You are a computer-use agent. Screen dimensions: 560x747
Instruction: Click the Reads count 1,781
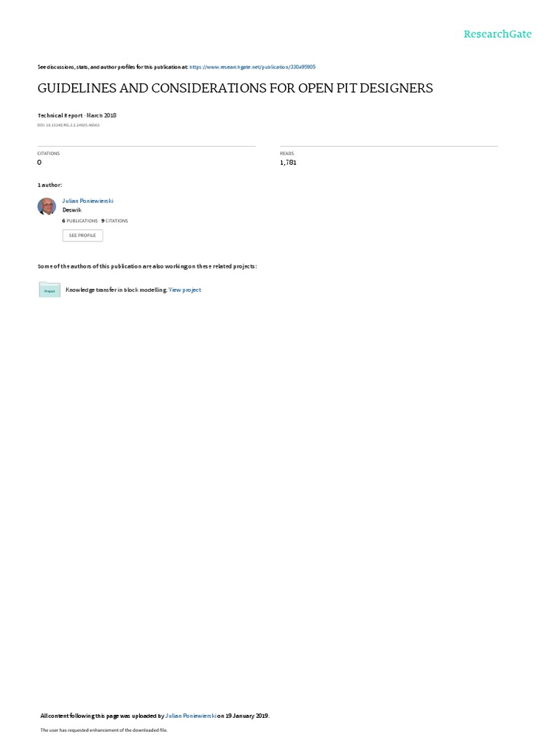288,163
